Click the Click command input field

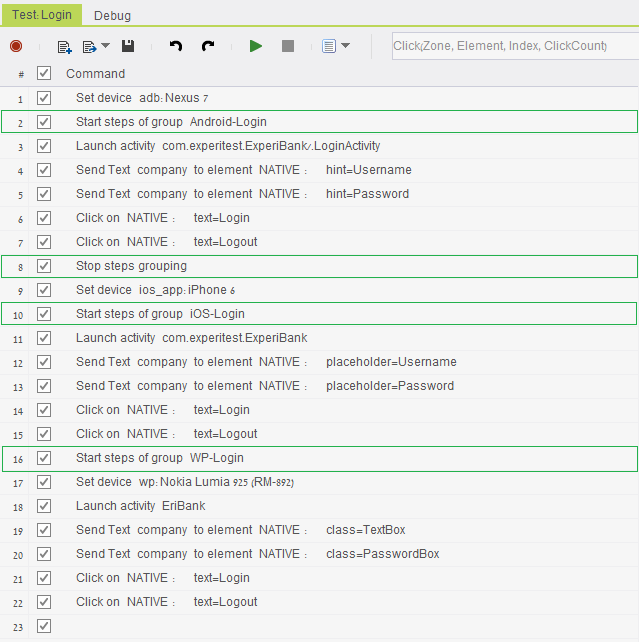click(514, 46)
